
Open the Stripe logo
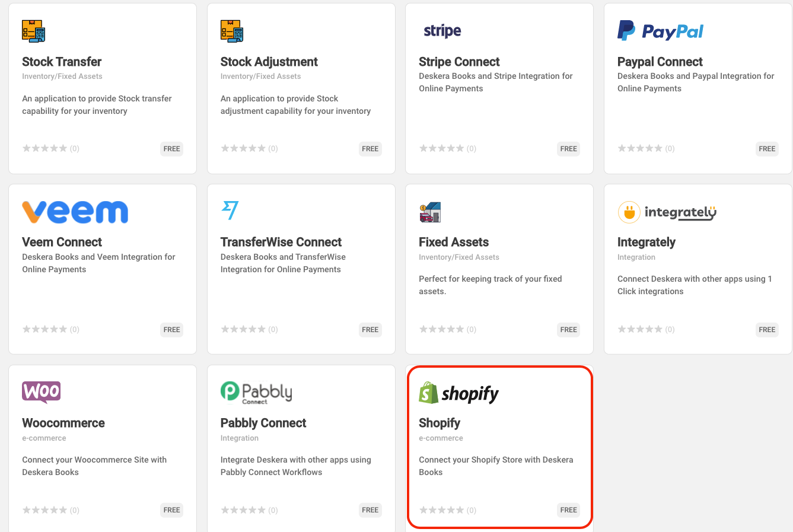442,31
